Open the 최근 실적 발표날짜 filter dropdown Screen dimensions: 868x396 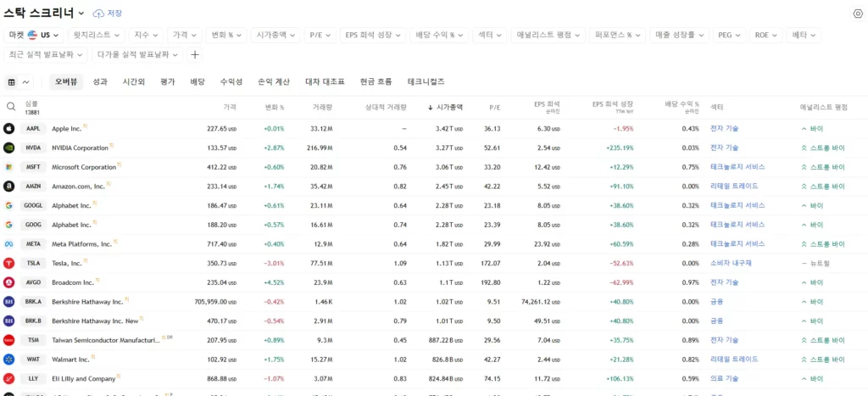coord(46,54)
